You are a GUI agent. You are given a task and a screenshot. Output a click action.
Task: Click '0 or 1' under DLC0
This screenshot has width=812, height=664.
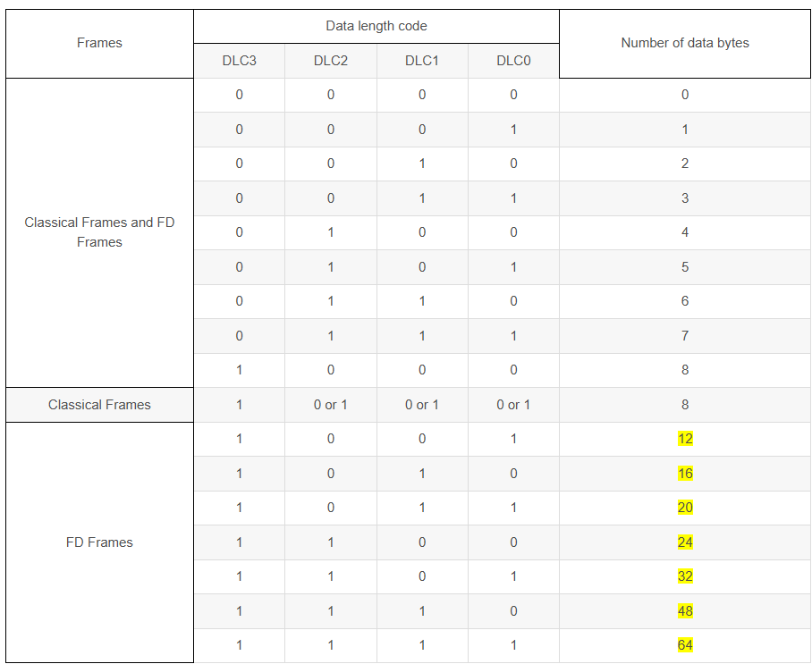coord(513,405)
